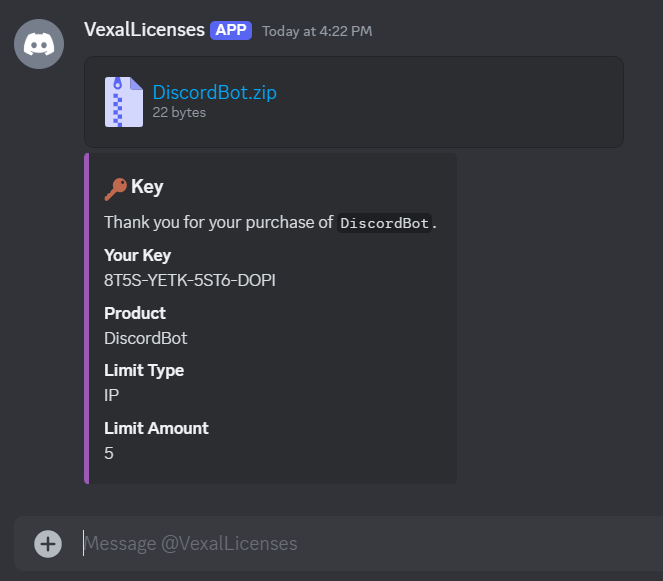Click the key emoji in embed title

tap(116, 187)
